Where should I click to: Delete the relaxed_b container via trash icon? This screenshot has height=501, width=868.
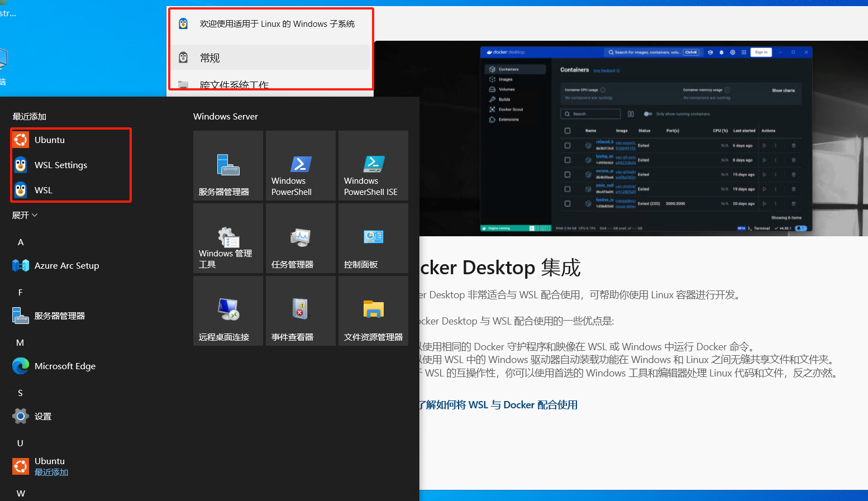click(794, 146)
